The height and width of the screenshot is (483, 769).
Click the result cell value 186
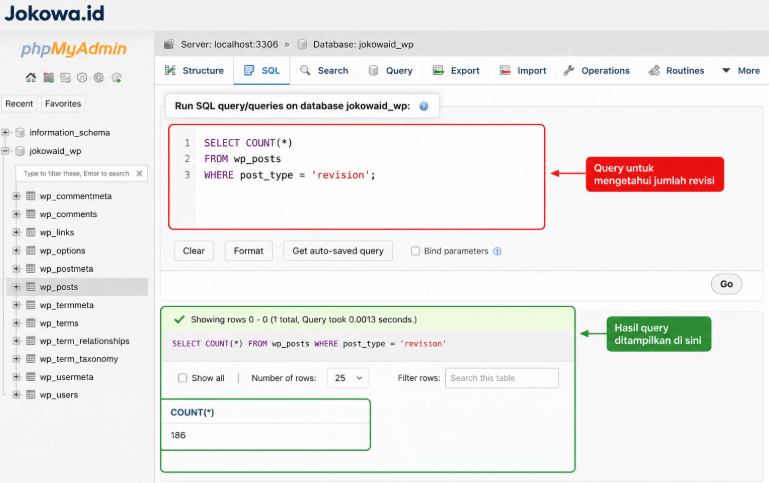point(178,435)
